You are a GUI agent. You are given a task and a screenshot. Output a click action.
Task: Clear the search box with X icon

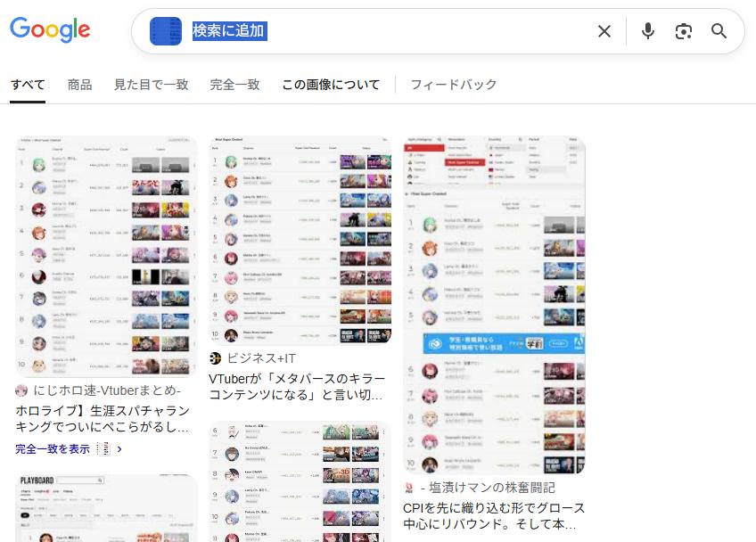[x=604, y=31]
